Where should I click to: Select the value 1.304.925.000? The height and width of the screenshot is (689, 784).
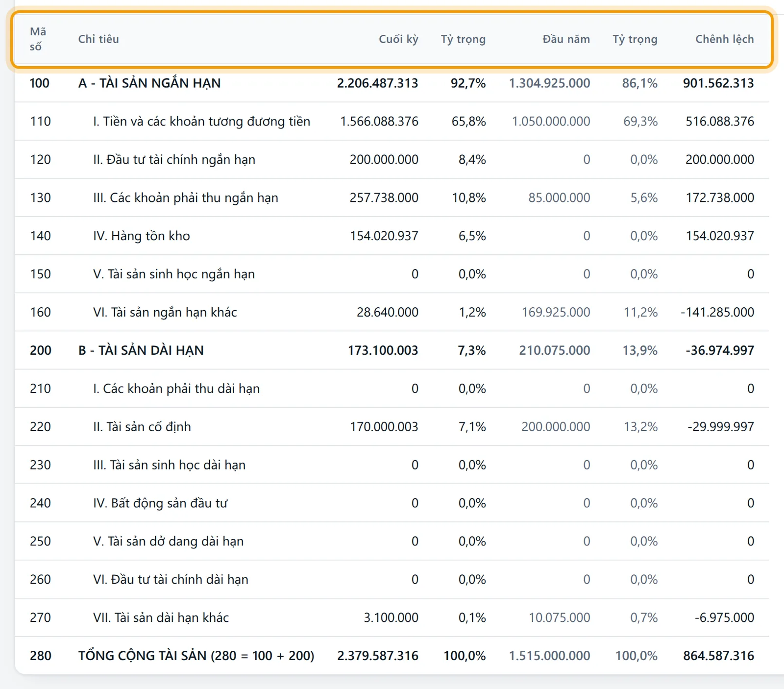[x=550, y=83]
